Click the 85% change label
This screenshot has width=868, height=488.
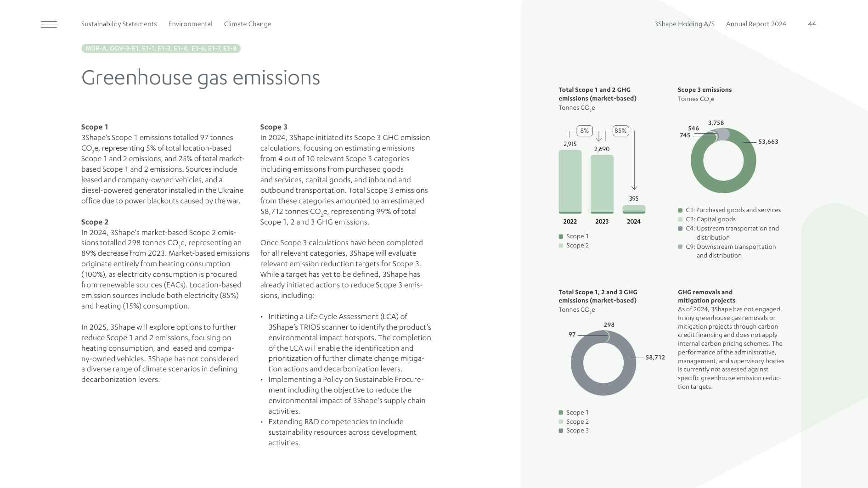pyautogui.click(x=620, y=131)
